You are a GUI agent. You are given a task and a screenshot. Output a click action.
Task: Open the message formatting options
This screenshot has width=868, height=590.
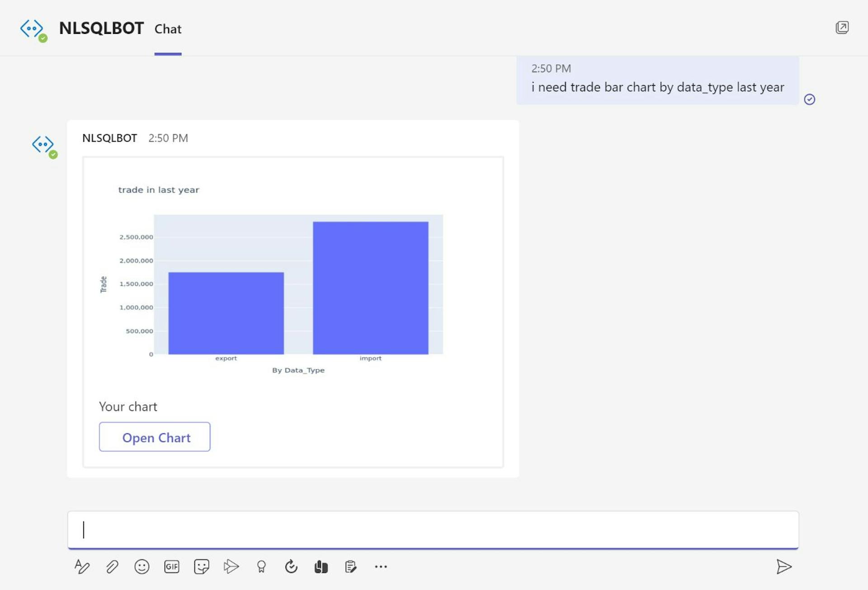click(x=82, y=566)
